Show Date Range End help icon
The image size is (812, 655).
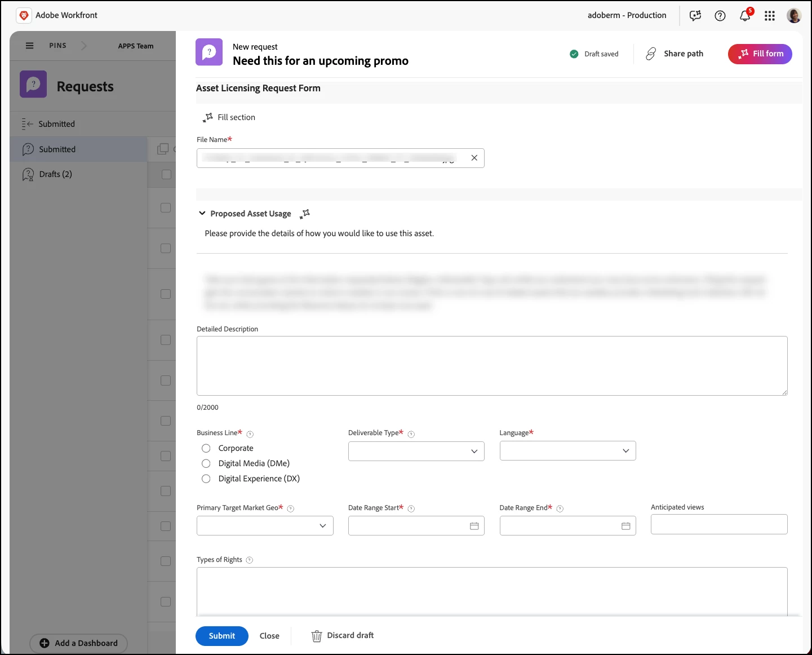click(x=560, y=508)
